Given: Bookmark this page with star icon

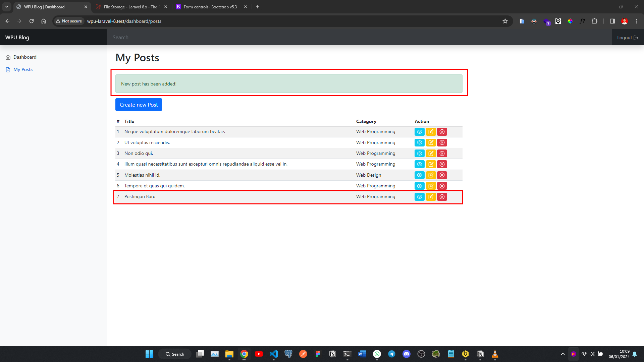Looking at the screenshot, I should click(505, 21).
